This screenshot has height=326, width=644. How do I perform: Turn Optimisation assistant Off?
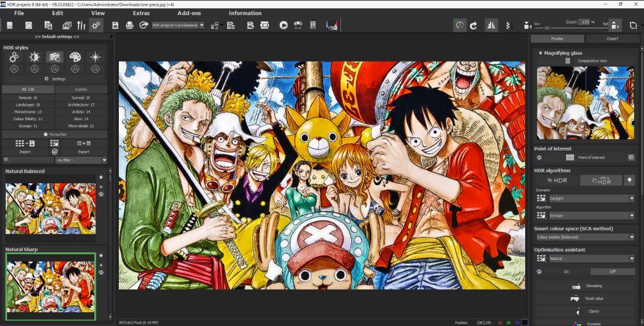613,271
